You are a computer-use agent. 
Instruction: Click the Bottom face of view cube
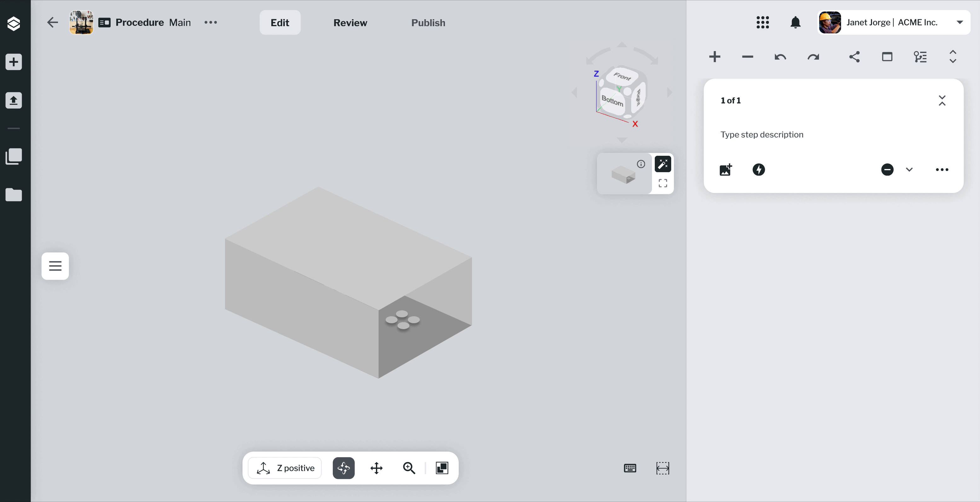coord(612,101)
